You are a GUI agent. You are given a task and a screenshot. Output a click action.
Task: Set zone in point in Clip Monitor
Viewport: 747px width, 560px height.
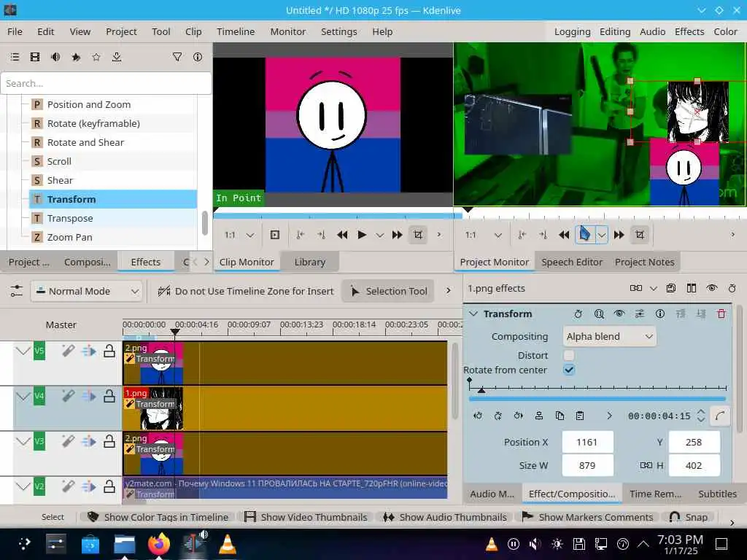point(300,235)
